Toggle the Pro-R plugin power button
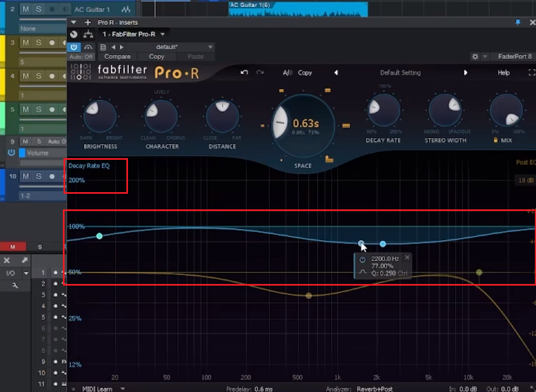Screen dimensions: 536x392 click(74, 47)
